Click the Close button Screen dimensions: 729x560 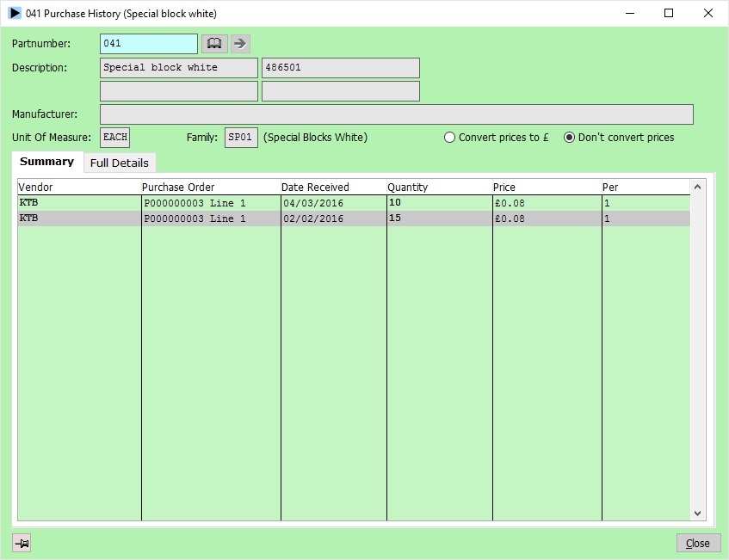[x=698, y=543]
